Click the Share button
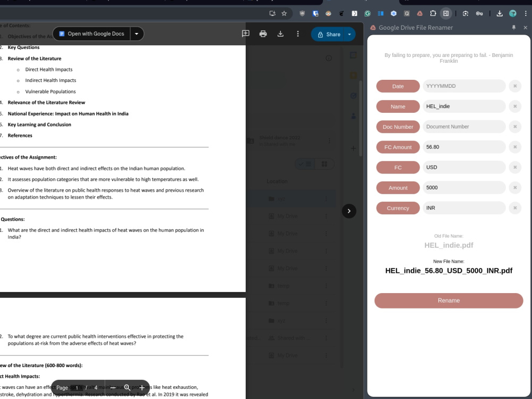 click(328, 34)
